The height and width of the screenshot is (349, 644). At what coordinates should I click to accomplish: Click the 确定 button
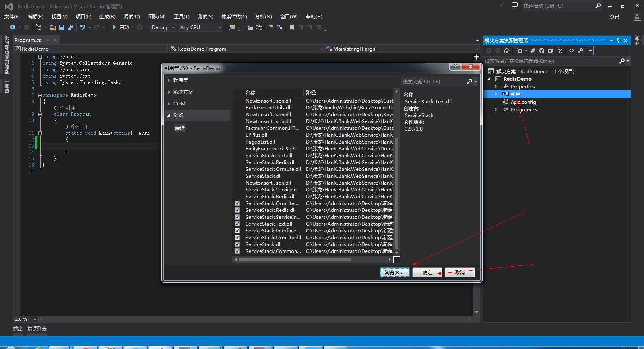427,273
